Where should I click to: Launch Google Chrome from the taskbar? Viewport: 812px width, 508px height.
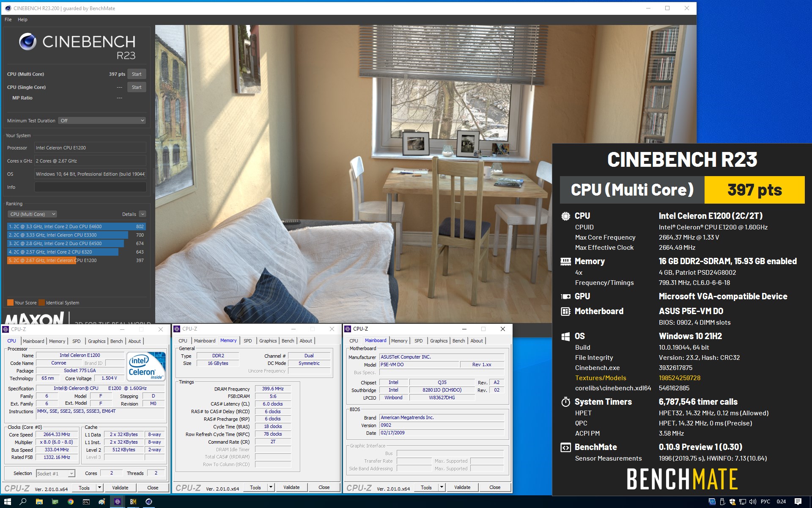(71, 502)
